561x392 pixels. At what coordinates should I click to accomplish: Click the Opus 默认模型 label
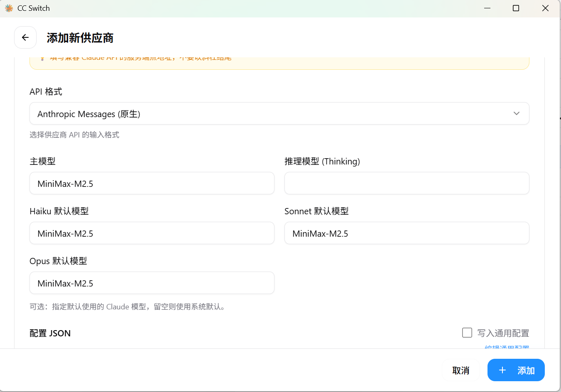tap(58, 261)
